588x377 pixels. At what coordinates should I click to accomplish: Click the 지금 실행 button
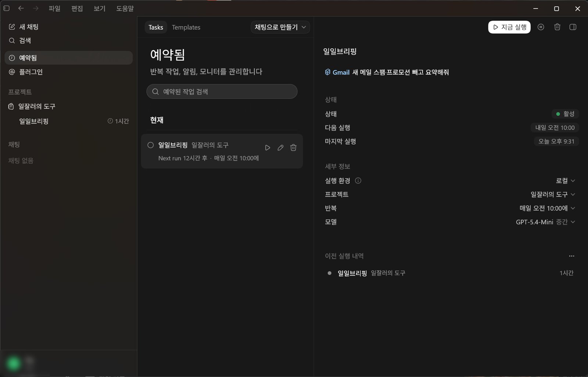(509, 27)
